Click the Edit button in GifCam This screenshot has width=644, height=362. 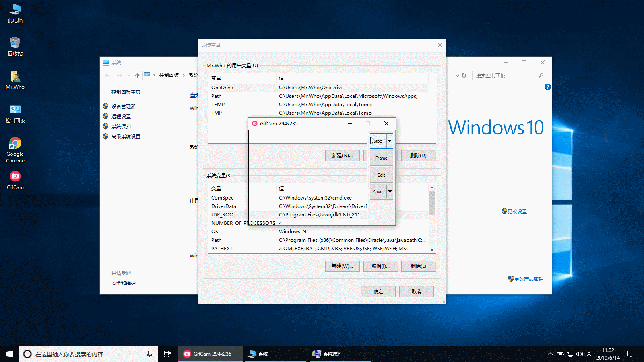pyautogui.click(x=381, y=175)
